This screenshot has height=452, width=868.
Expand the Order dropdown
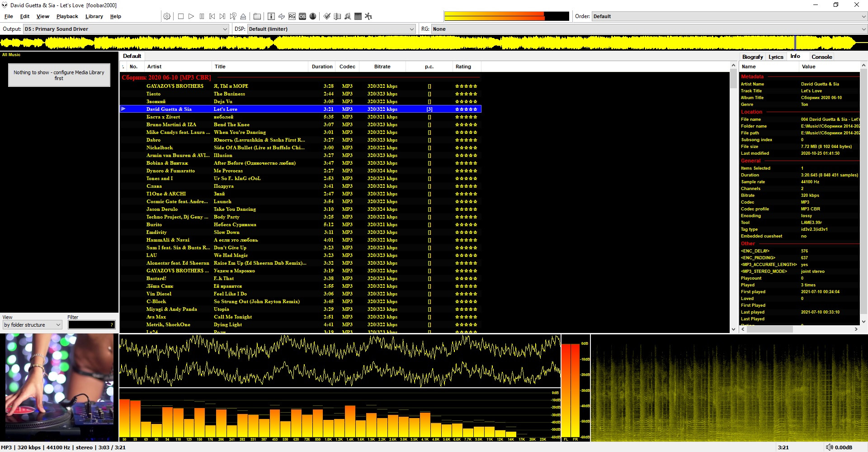click(x=729, y=16)
